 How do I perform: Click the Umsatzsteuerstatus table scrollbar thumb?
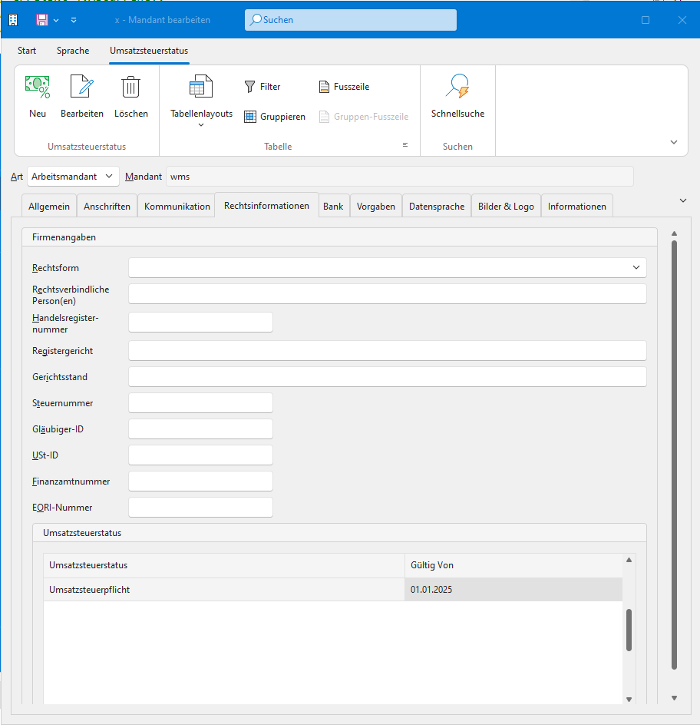[629, 630]
